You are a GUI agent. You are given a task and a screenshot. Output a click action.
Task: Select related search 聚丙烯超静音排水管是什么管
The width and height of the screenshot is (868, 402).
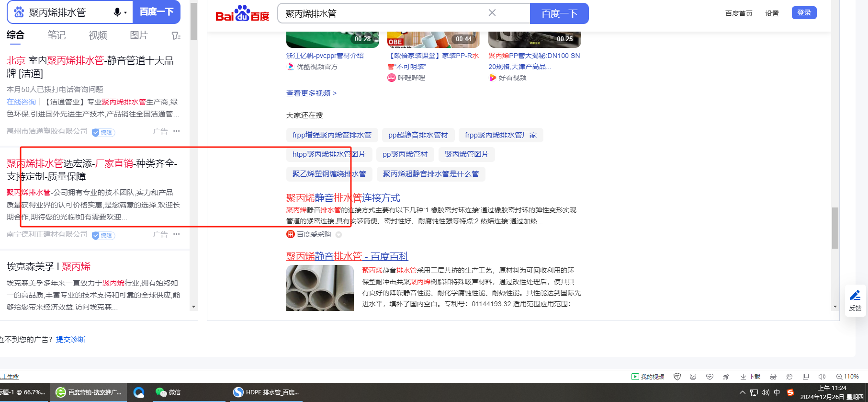(x=431, y=174)
